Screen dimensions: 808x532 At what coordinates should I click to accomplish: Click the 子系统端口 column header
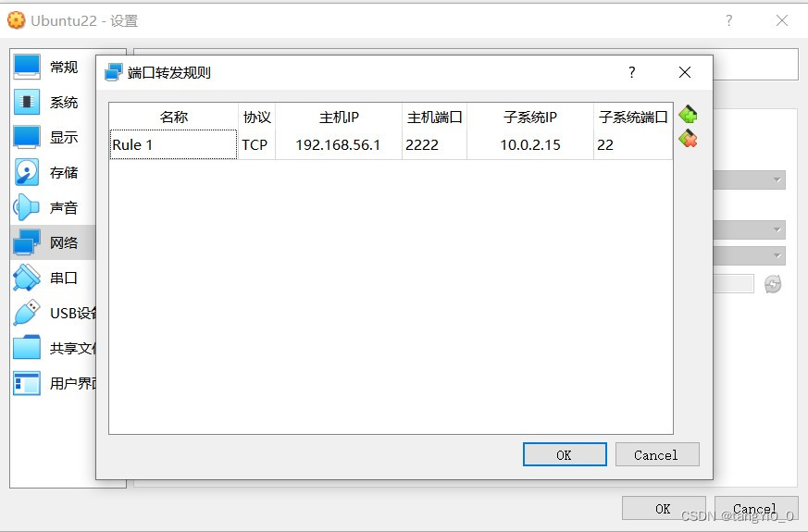point(633,117)
